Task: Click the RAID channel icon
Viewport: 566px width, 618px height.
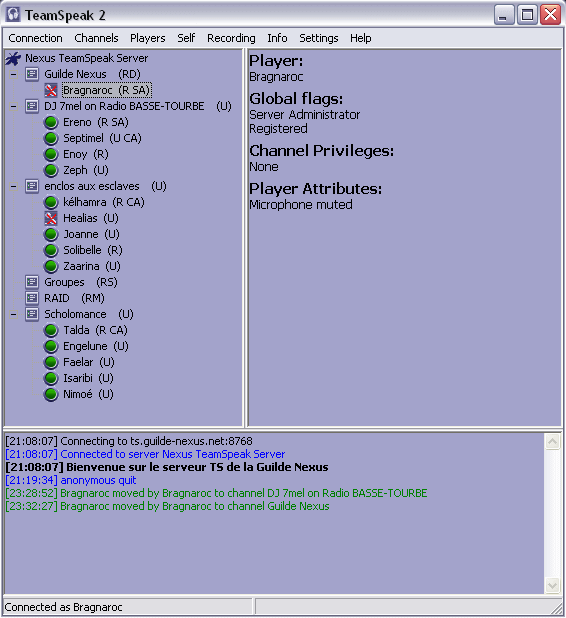Action: pos(32,298)
